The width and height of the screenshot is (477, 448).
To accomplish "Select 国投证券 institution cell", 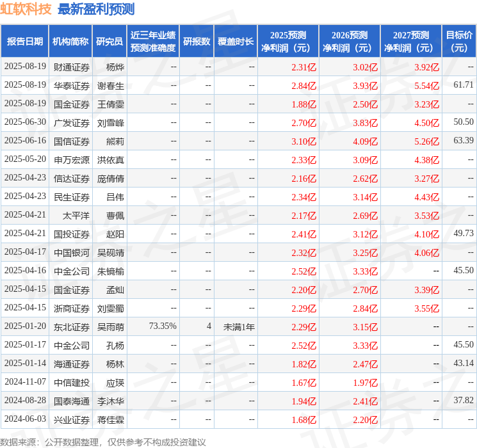I will [72, 234].
